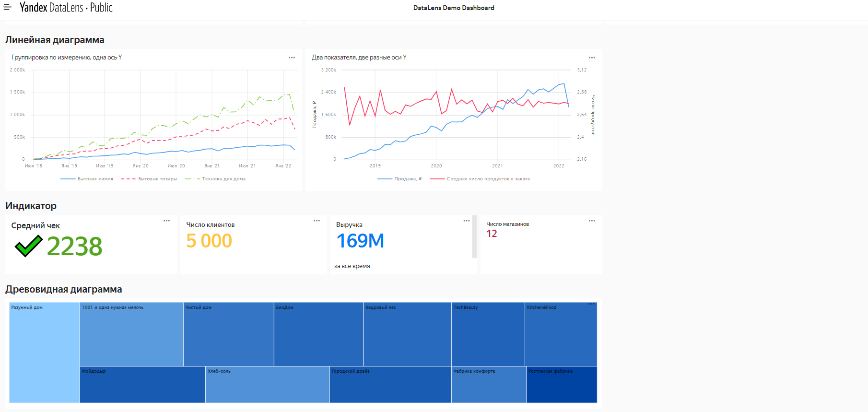Click the Линейная диаграмма section heading
This screenshot has height=412, width=868.
point(55,40)
